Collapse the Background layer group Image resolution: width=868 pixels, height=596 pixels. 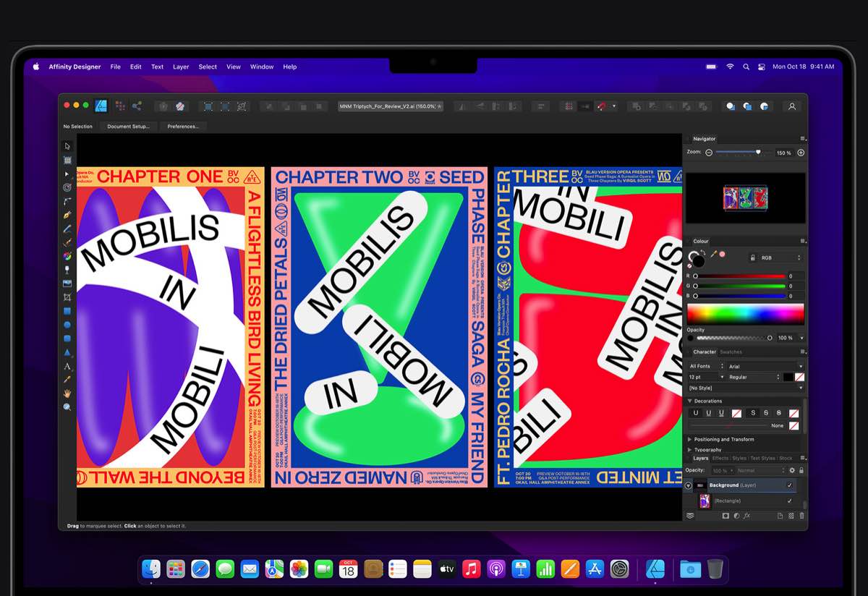(x=689, y=485)
